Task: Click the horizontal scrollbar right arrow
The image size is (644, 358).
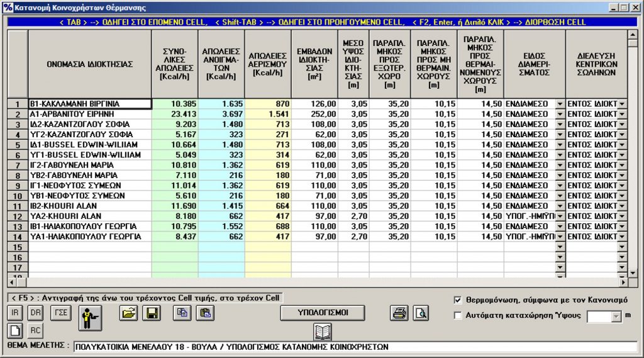Action: pyautogui.click(x=623, y=282)
